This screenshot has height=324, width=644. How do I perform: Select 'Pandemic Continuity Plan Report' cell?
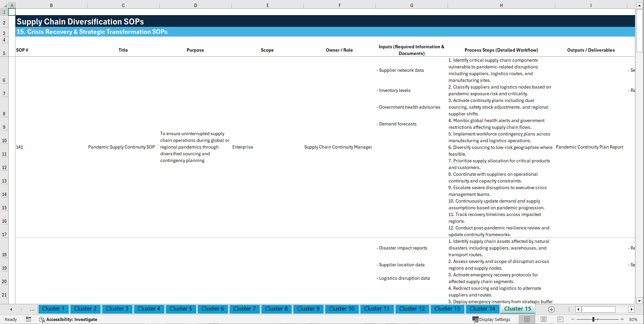coord(591,147)
